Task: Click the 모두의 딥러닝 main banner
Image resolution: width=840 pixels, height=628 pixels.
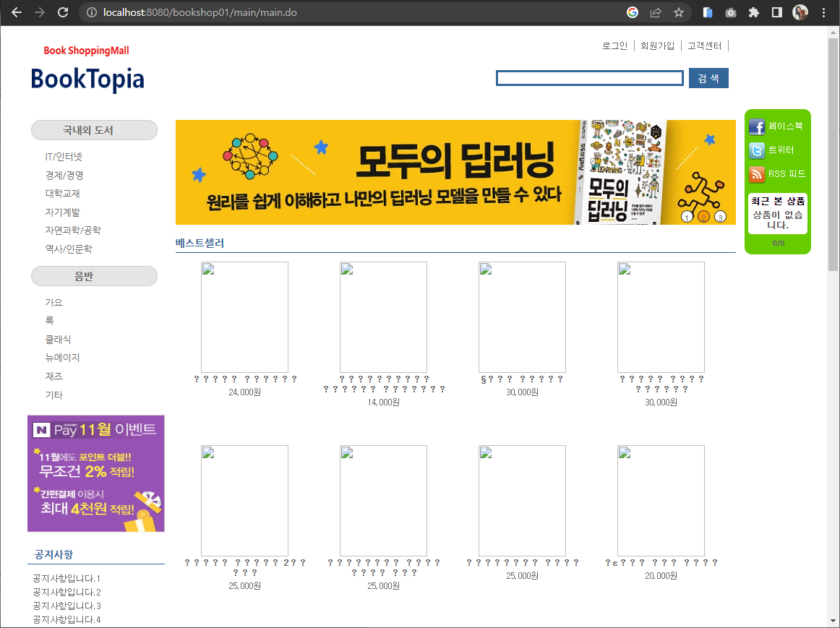Action: (x=455, y=173)
